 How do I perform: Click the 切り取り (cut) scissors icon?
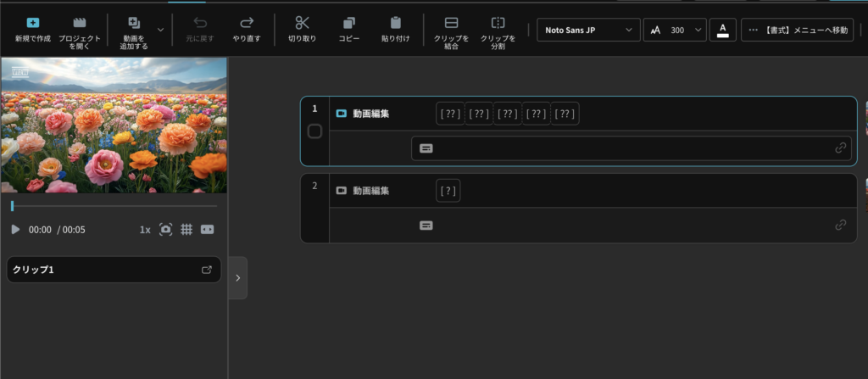303,23
